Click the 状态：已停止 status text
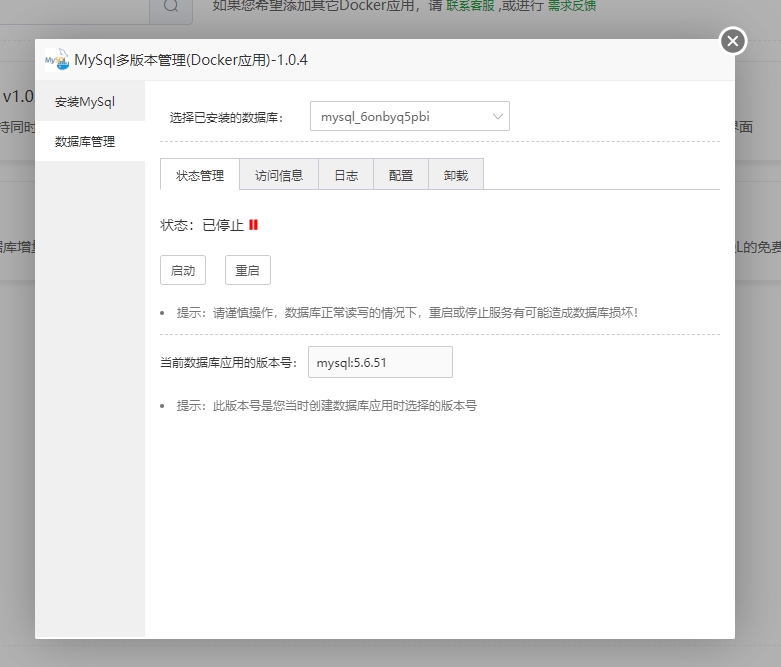Image resolution: width=781 pixels, height=667 pixels. coord(202,225)
